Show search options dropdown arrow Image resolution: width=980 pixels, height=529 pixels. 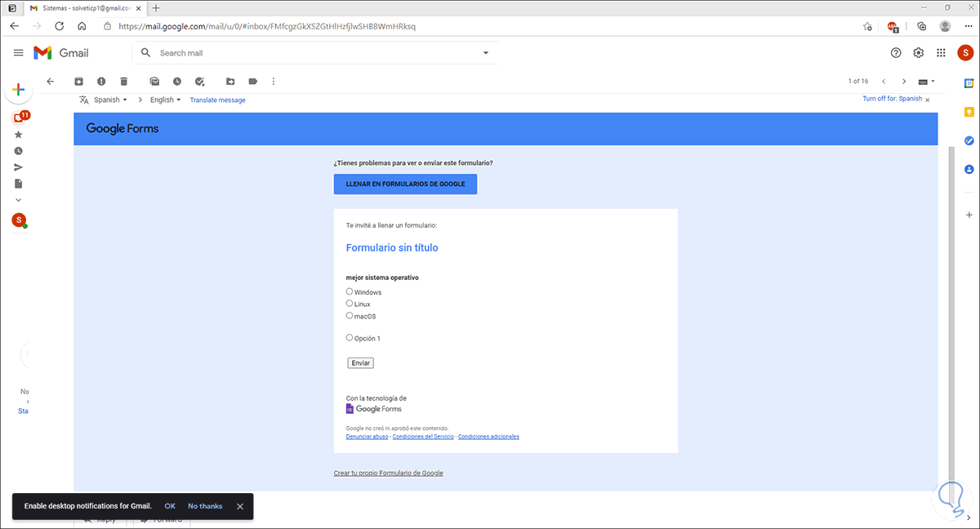pos(486,53)
